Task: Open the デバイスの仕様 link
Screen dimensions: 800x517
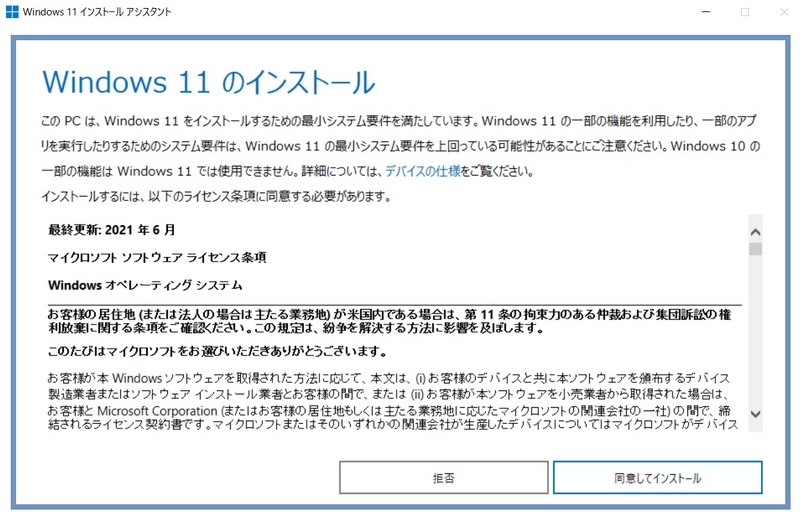Action: coord(422,171)
